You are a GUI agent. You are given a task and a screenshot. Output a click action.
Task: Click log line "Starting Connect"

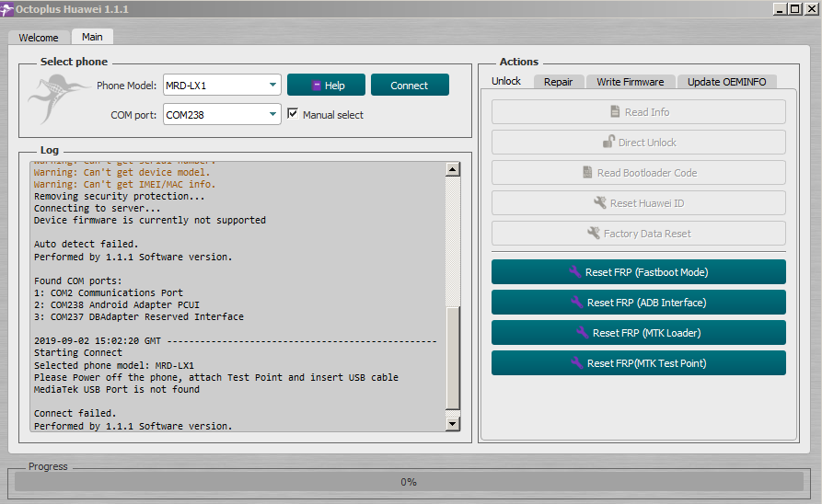tap(78, 352)
